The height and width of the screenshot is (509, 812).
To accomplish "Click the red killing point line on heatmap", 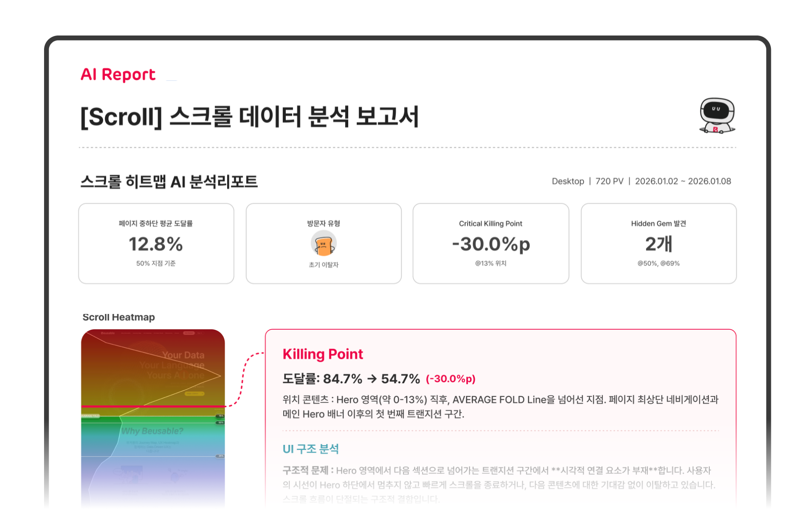I will (x=153, y=406).
